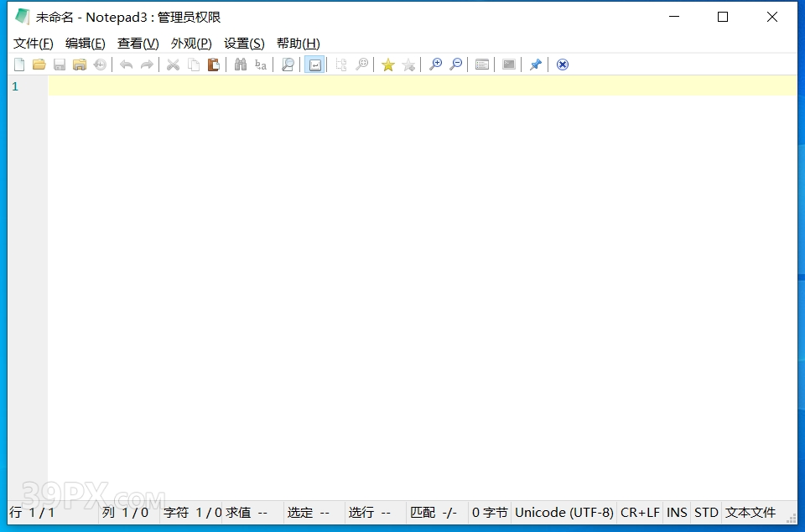Click the Zoom in magnifier icon
The image size is (805, 532).
pyautogui.click(x=435, y=65)
